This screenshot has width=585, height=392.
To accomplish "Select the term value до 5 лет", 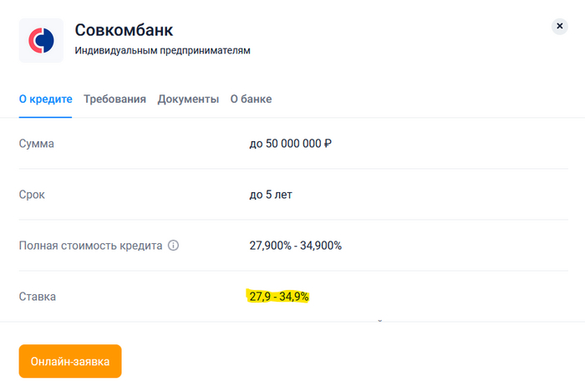I will click(x=271, y=195).
